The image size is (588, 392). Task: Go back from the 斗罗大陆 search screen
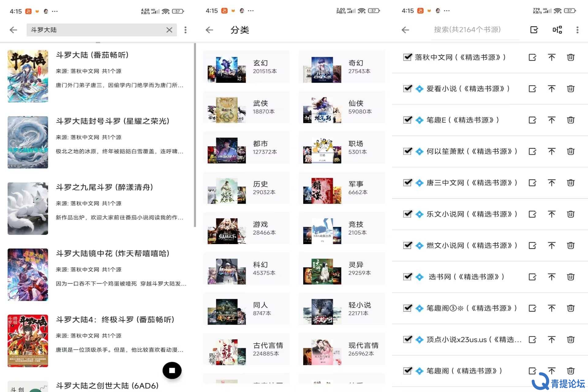(x=13, y=30)
